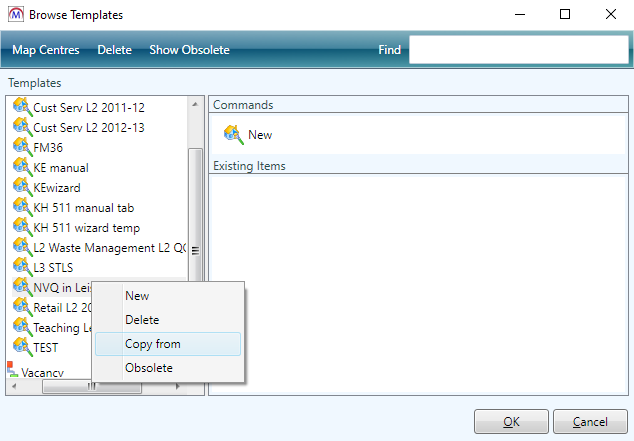Select the KH 511 wizard temp template
The height and width of the screenshot is (441, 634).
click(83, 227)
